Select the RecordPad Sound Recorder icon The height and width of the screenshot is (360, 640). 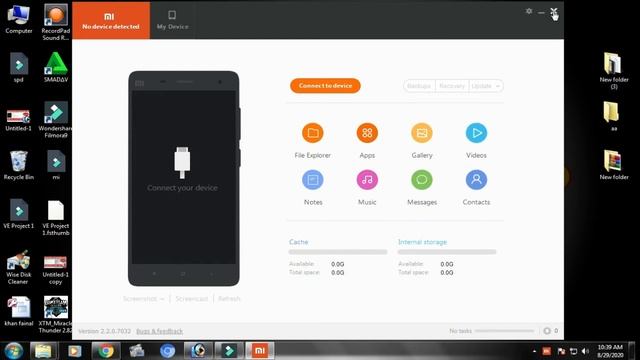coord(56,22)
